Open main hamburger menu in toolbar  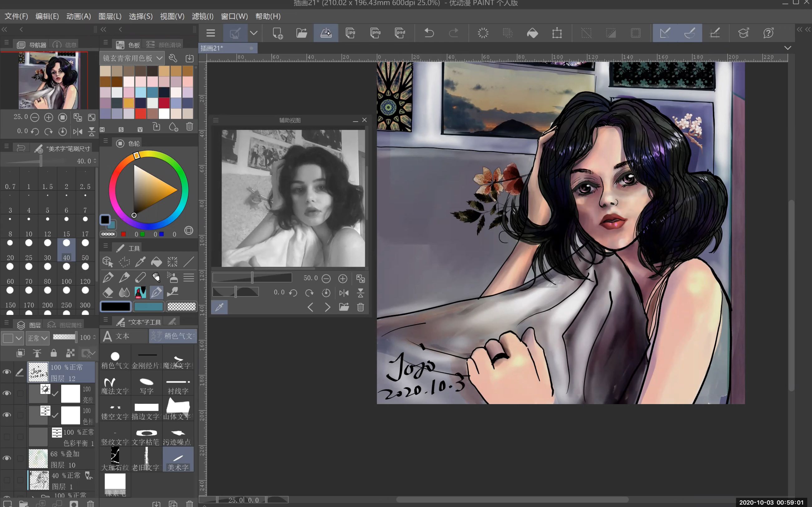click(x=211, y=33)
